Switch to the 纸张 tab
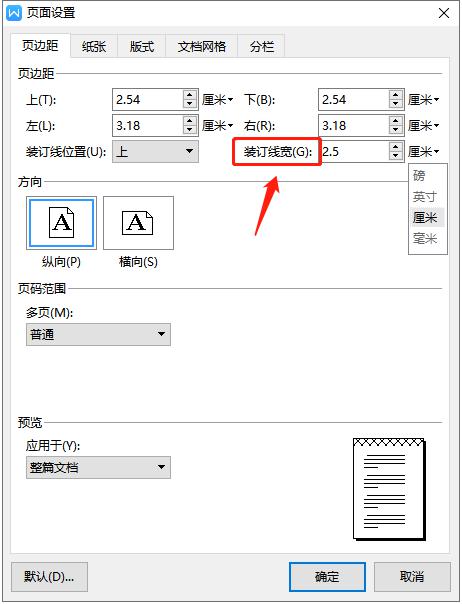Screen dimensions: 462x604 coord(94,47)
